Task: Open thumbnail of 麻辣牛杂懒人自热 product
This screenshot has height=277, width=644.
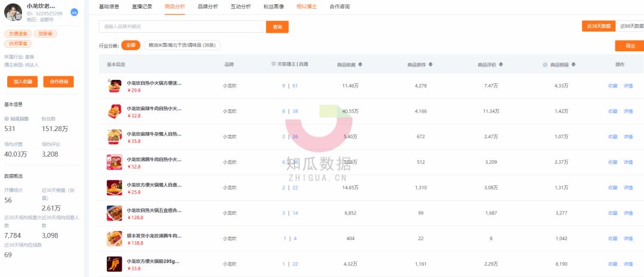Action: (x=114, y=136)
